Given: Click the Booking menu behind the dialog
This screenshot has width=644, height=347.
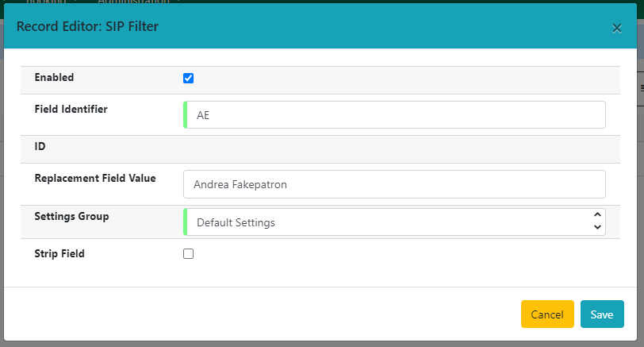Looking at the screenshot, I should [x=46, y=2].
